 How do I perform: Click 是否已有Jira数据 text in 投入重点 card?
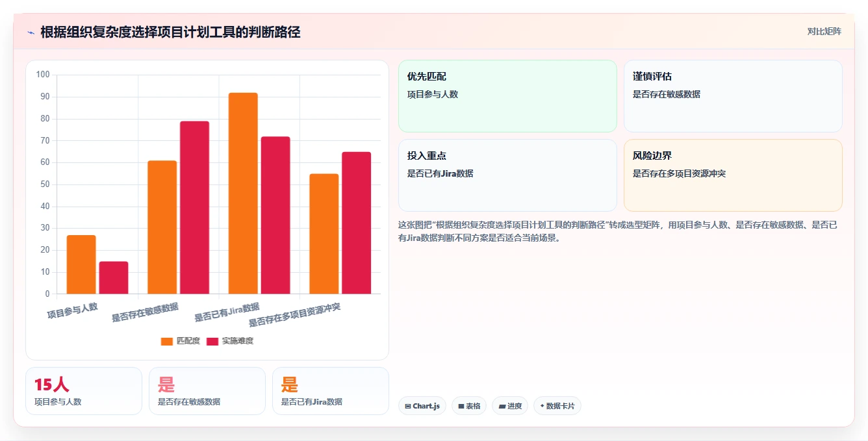[440, 173]
